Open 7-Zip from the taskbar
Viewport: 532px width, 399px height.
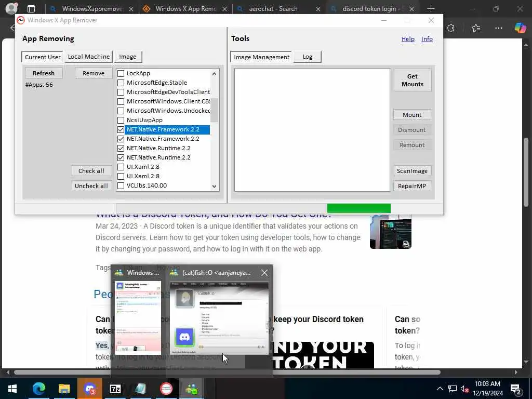[115, 389]
